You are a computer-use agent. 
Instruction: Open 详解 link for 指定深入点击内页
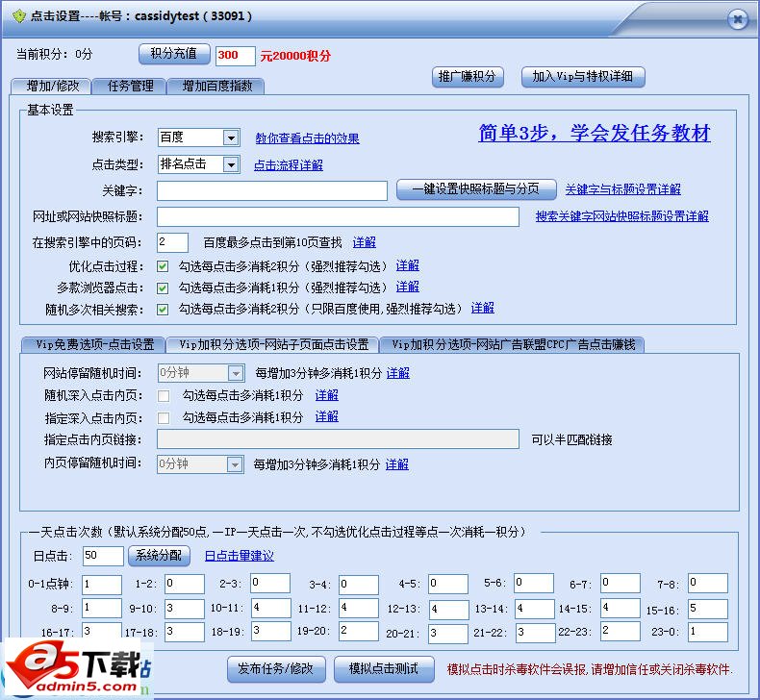click(x=327, y=416)
